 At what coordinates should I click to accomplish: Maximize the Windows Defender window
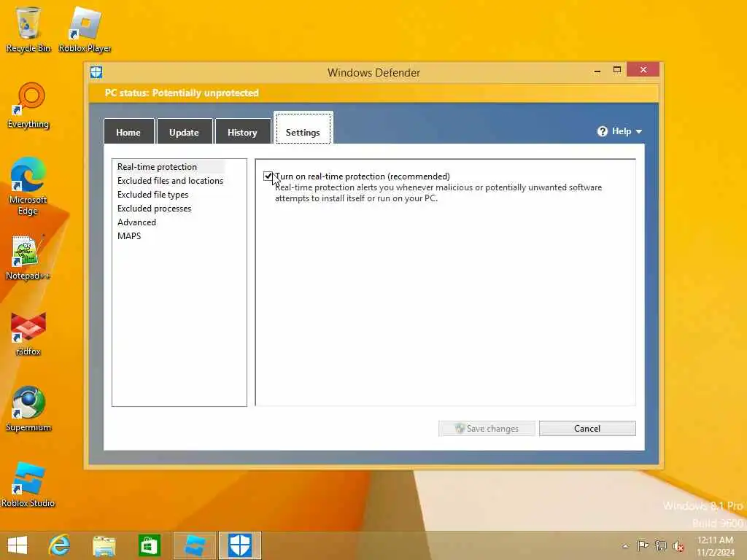(x=617, y=69)
